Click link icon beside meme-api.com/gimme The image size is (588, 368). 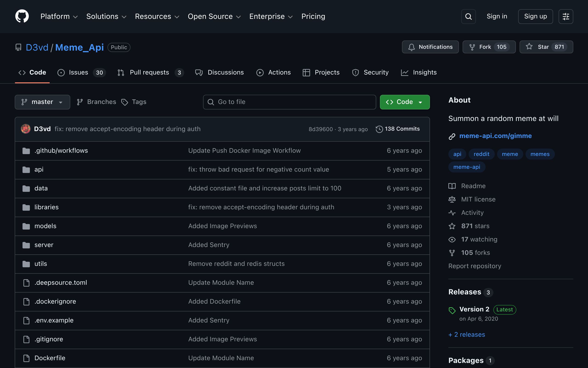pos(452,136)
